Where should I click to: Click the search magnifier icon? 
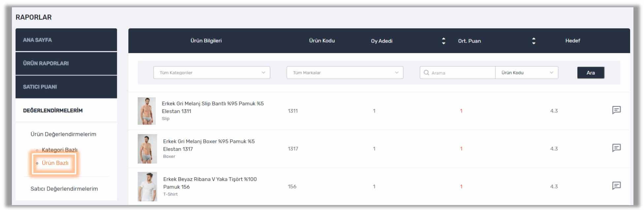point(426,73)
